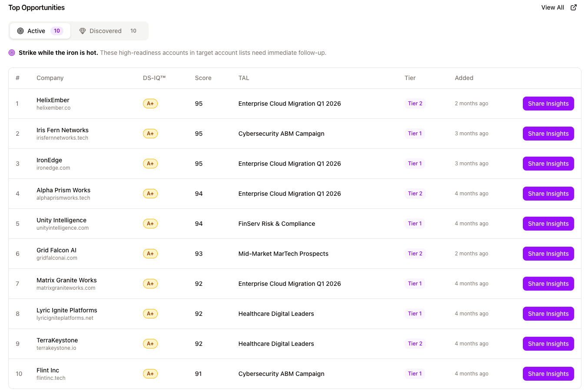This screenshot has height=392, width=588.
Task: Open the Iris Fern Networks company name
Action: pos(63,130)
